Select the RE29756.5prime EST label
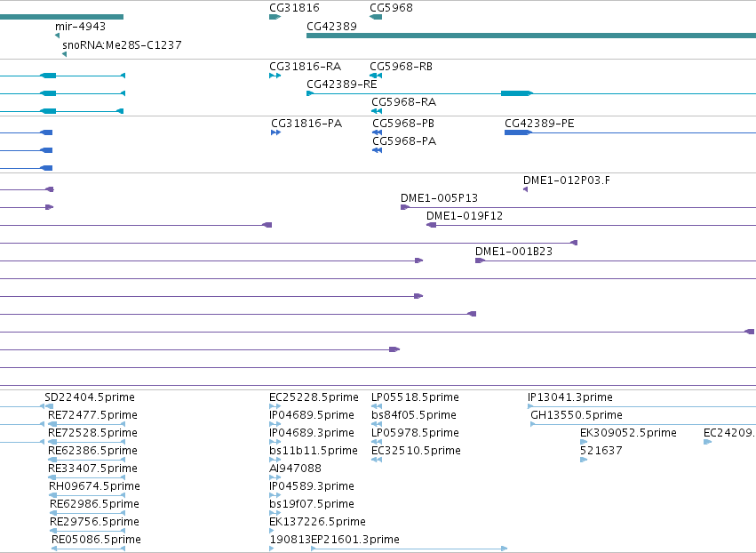 [x=94, y=523]
